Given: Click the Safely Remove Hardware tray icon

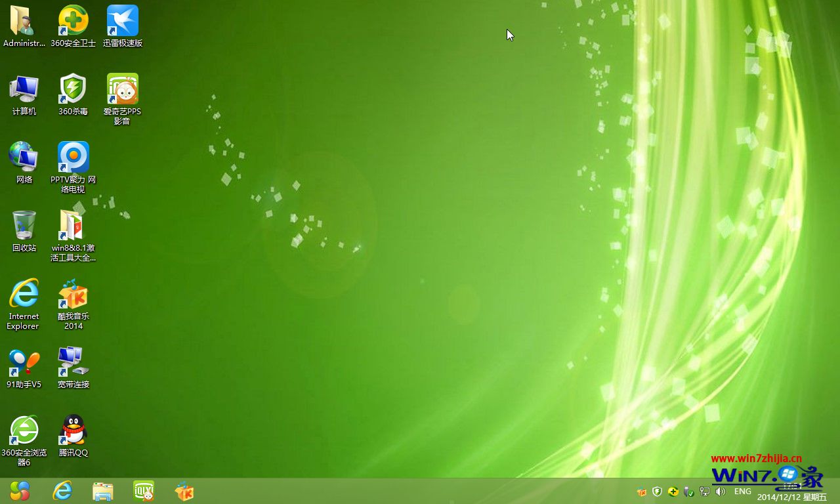Looking at the screenshot, I should (688, 492).
